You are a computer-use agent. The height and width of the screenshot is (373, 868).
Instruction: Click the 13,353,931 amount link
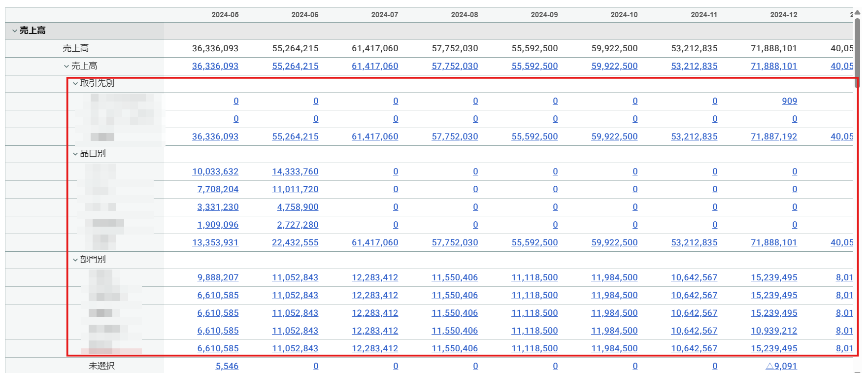215,242
